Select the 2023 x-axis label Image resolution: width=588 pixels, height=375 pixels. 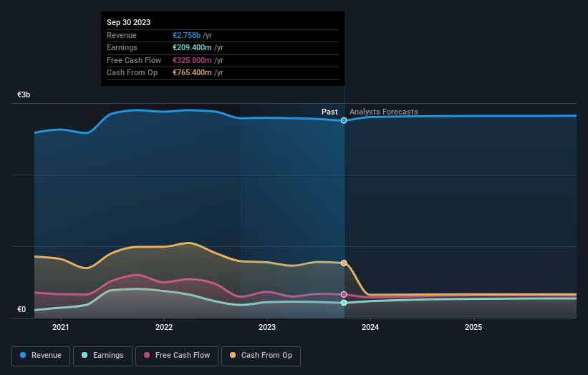click(267, 327)
